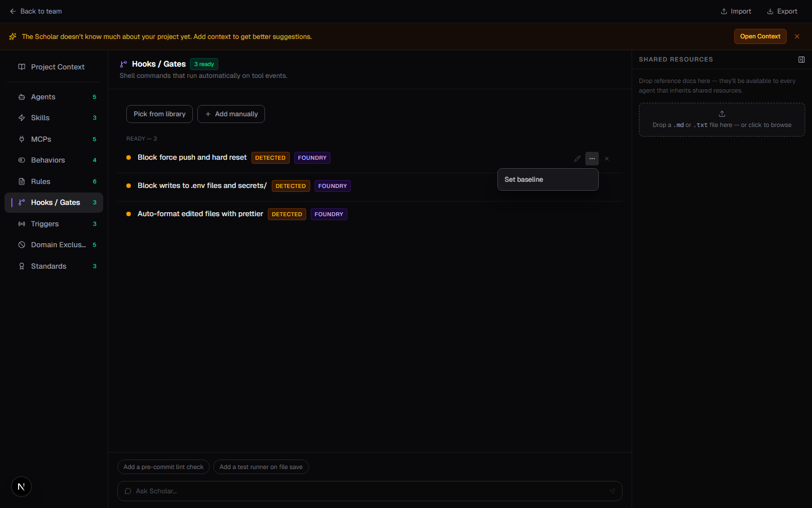Click the Triggers broadcast icon

point(21,224)
